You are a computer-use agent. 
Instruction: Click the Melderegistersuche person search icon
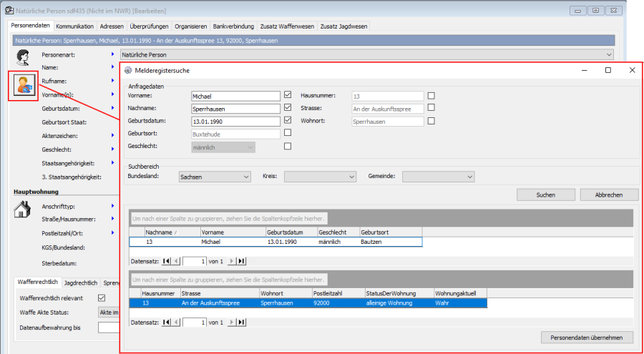23,87
